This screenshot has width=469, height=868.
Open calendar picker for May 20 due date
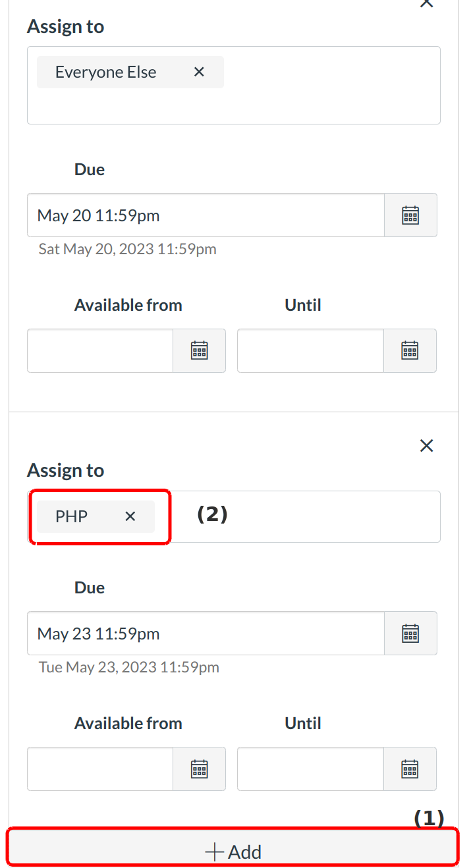(410, 215)
